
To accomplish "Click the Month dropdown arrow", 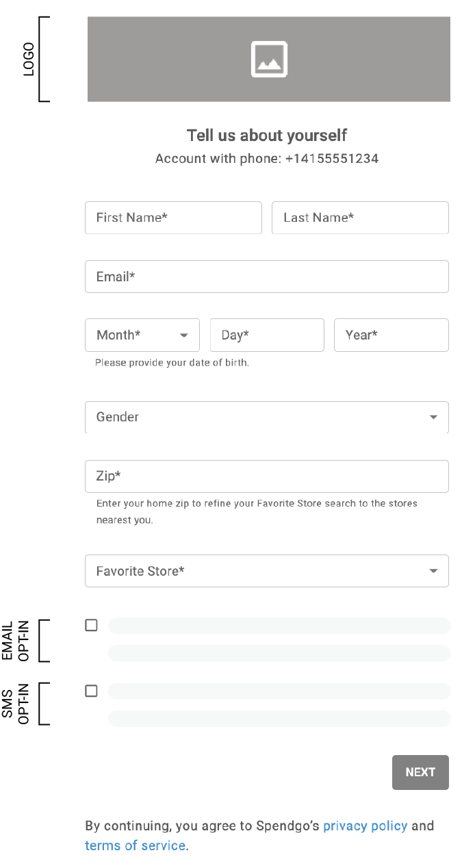I will coord(183,335).
